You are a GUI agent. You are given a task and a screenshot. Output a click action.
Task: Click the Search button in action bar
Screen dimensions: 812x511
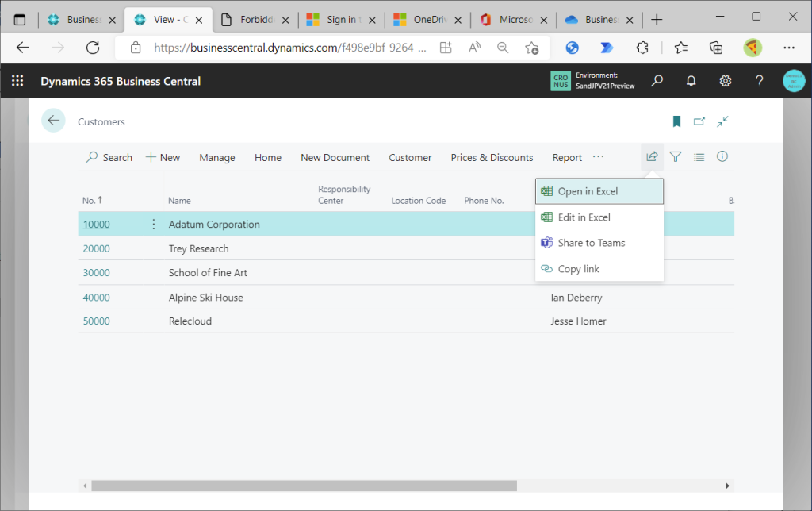click(109, 157)
